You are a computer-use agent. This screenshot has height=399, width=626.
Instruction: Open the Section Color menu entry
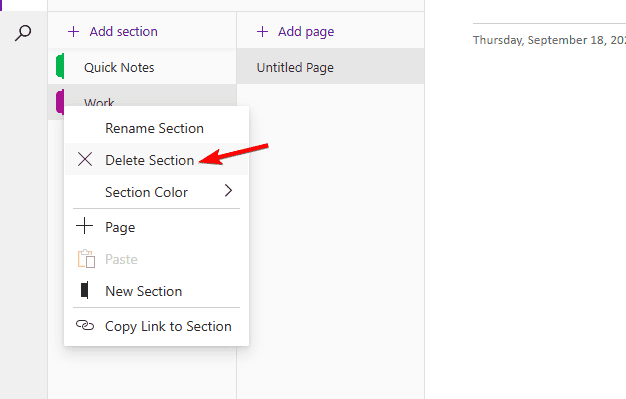click(156, 192)
